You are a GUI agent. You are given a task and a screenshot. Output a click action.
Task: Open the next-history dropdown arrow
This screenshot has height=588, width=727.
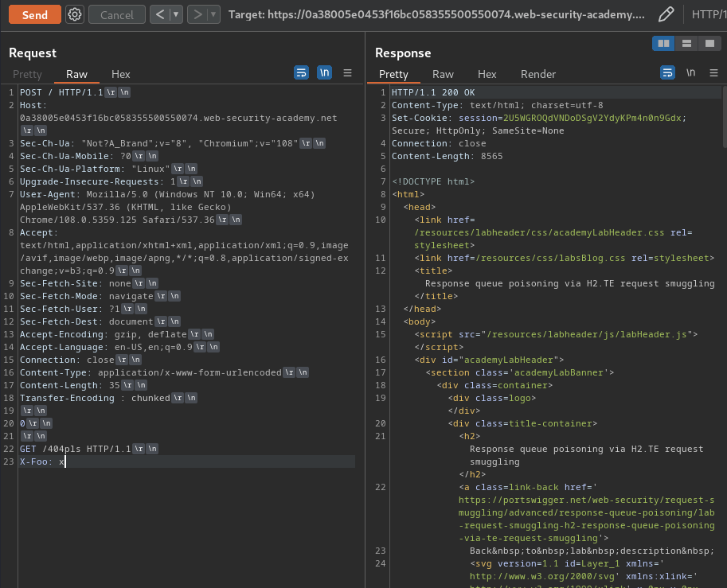tap(213, 15)
